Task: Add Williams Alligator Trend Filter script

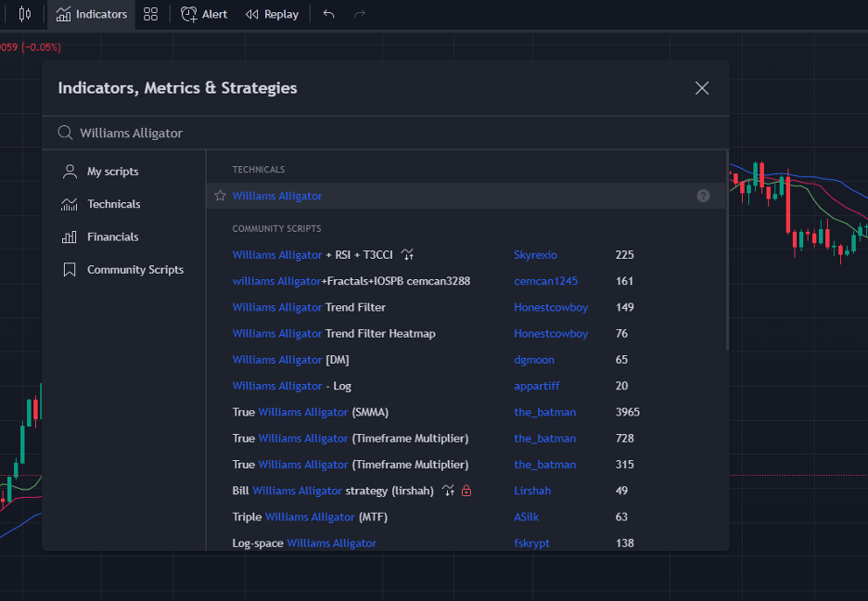Action: point(309,307)
